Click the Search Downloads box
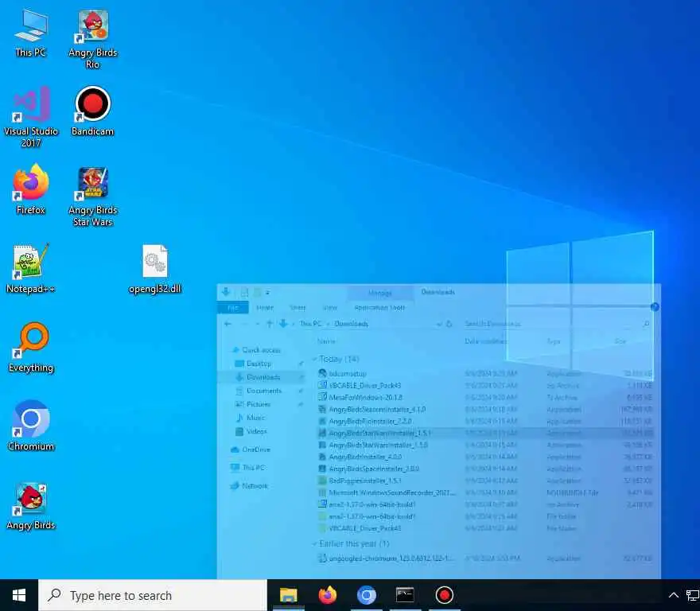 [556, 324]
